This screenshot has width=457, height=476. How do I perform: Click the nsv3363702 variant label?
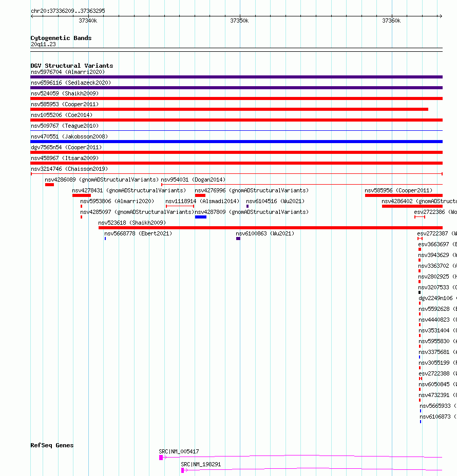point(437,266)
